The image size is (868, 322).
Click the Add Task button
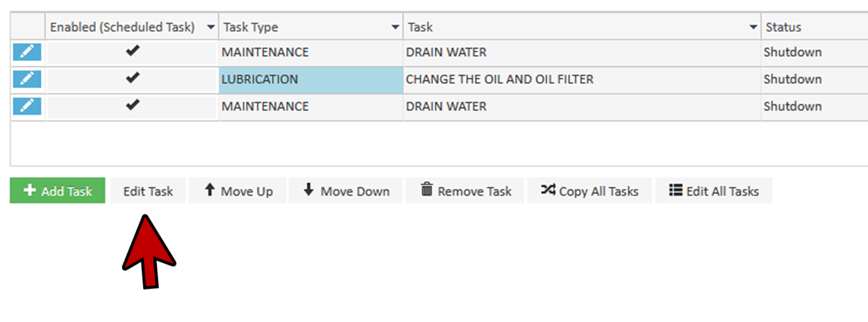(x=58, y=191)
